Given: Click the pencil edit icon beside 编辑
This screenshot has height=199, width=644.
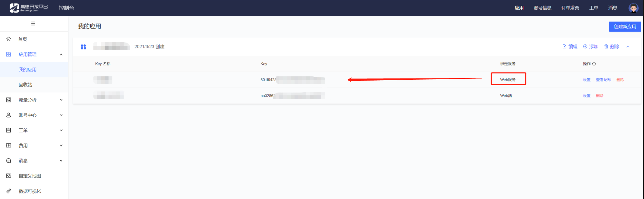Looking at the screenshot, I should point(564,47).
